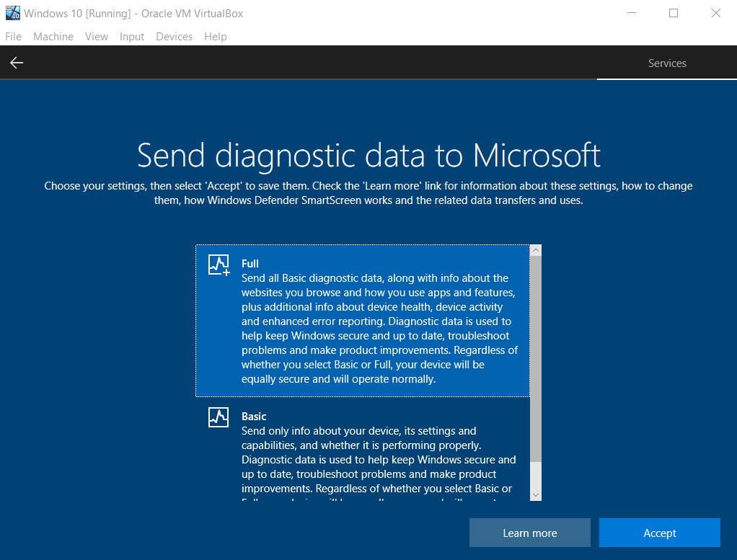This screenshot has height=560, width=737.
Task: Click the scrollbar up arrow
Action: pos(535,250)
